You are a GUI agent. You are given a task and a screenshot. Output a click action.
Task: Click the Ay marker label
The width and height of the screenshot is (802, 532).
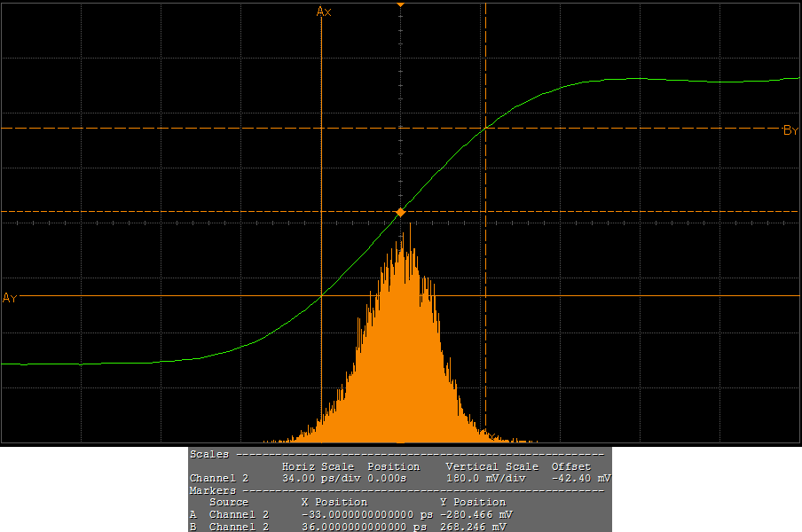point(10,298)
